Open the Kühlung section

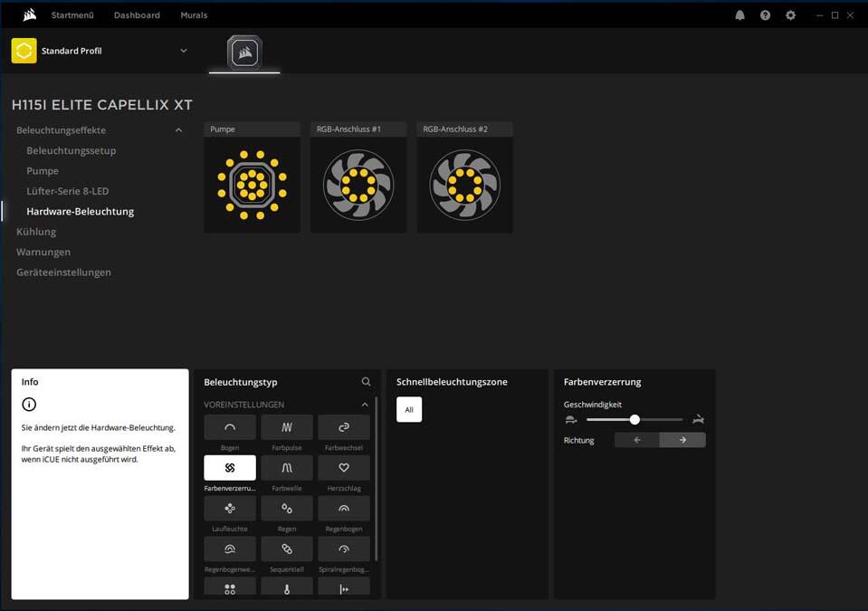click(x=36, y=232)
